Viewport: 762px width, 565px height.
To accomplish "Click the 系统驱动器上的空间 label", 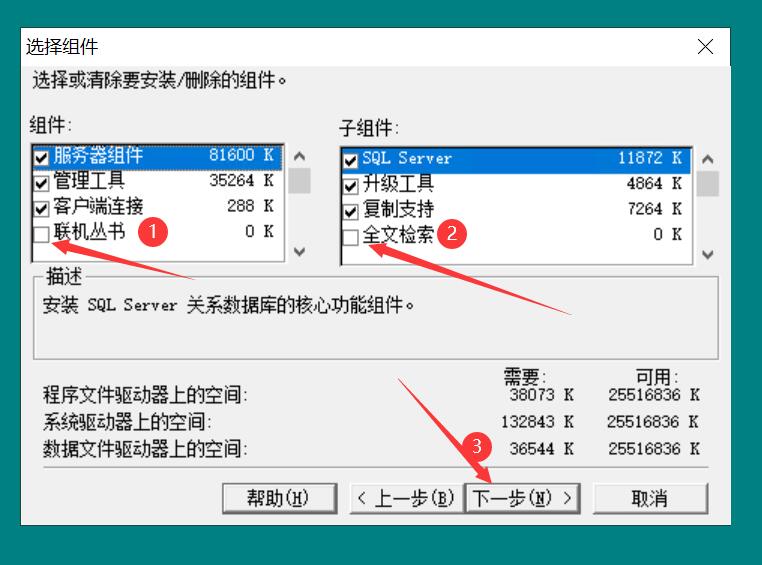I will 127,422.
